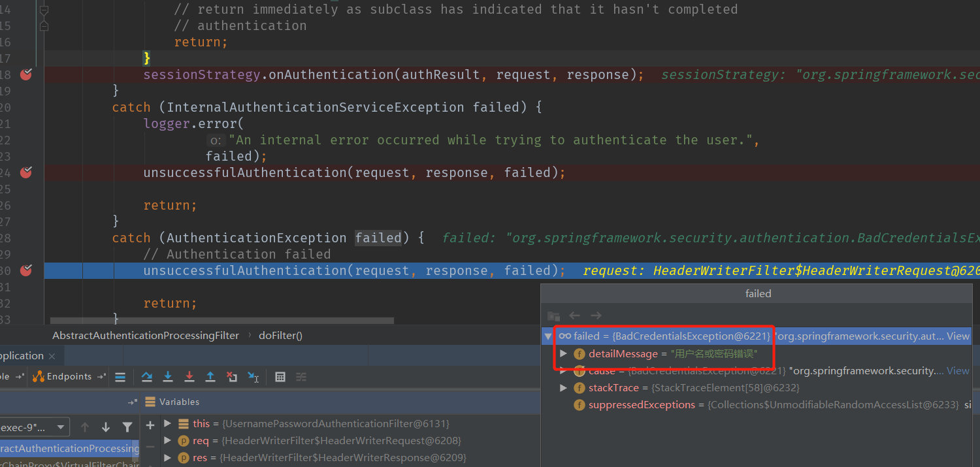This screenshot has width=980, height=467.
Task: Click the UsernamePasswordAuthenticationFilter@6131 value
Action: tap(336, 423)
